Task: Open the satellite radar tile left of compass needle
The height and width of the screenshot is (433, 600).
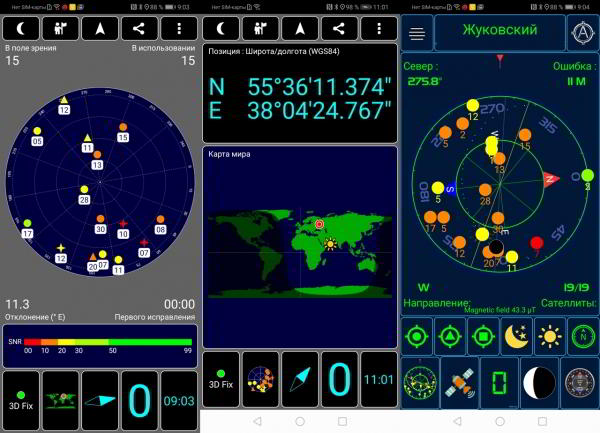Action: [261, 379]
